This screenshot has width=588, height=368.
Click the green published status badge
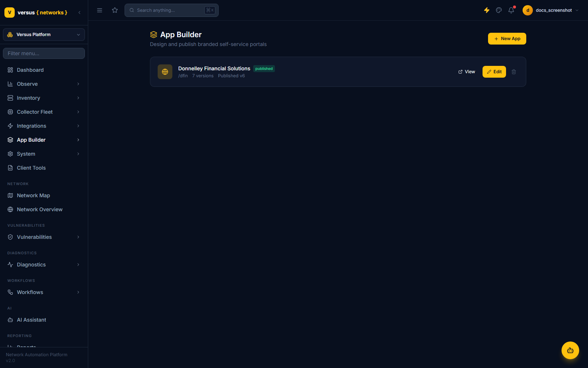point(264,69)
